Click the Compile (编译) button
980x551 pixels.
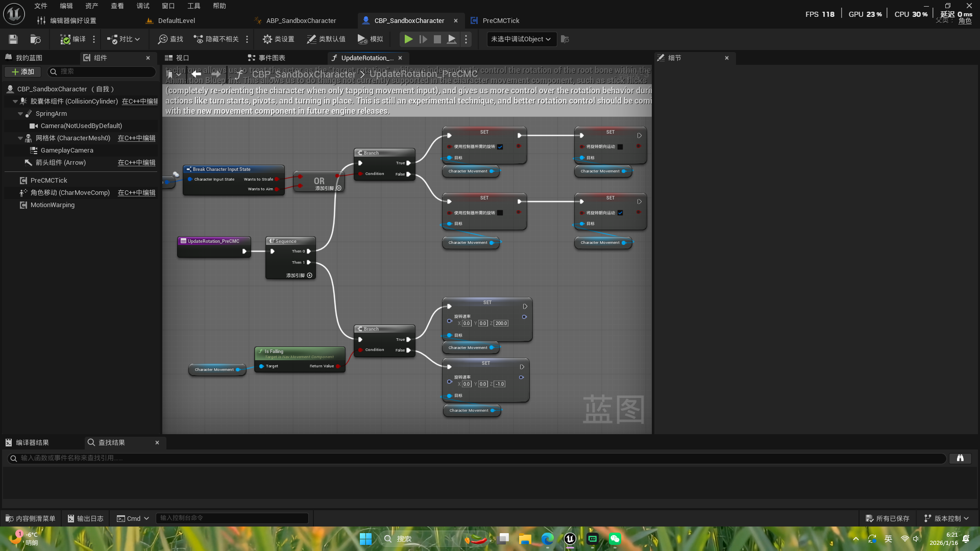tap(73, 39)
